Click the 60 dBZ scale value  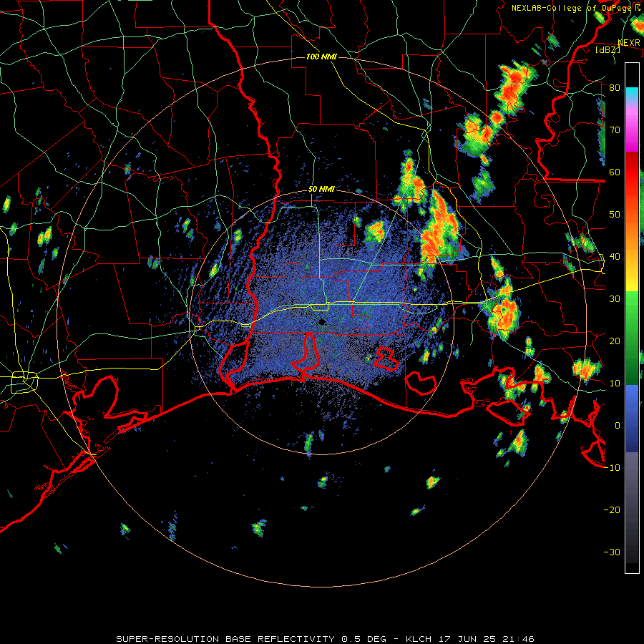pos(615,172)
